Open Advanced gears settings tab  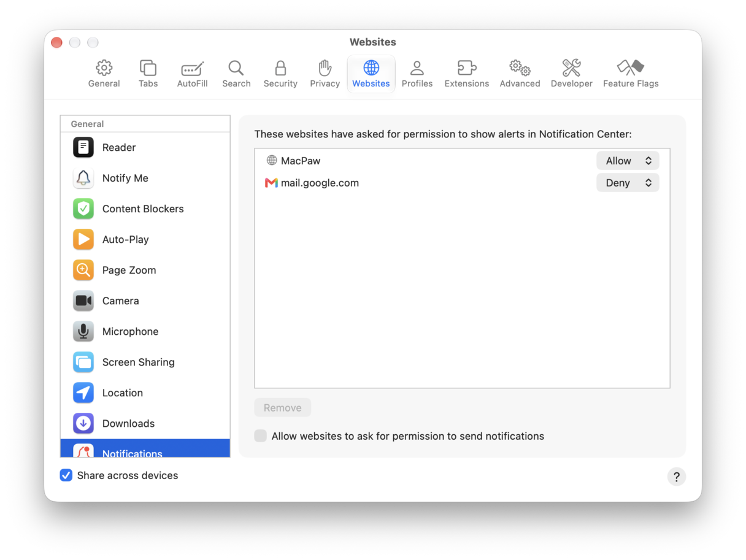tap(520, 74)
